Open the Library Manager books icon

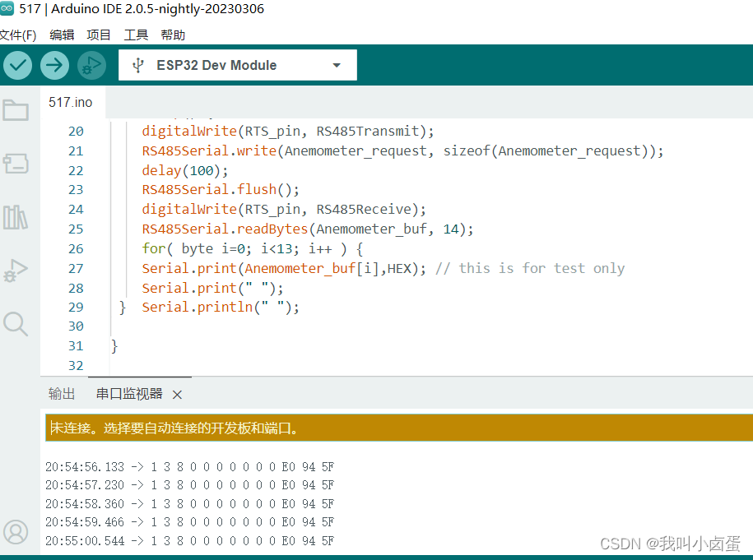[x=16, y=217]
